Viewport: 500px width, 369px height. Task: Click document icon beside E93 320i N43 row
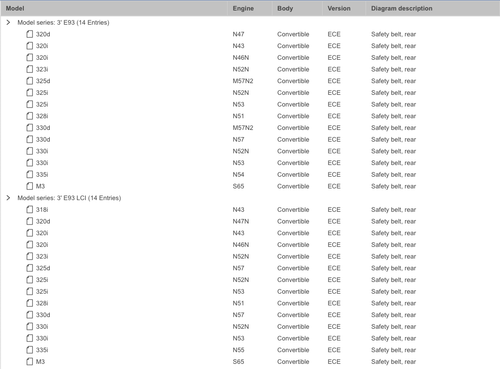click(30, 46)
